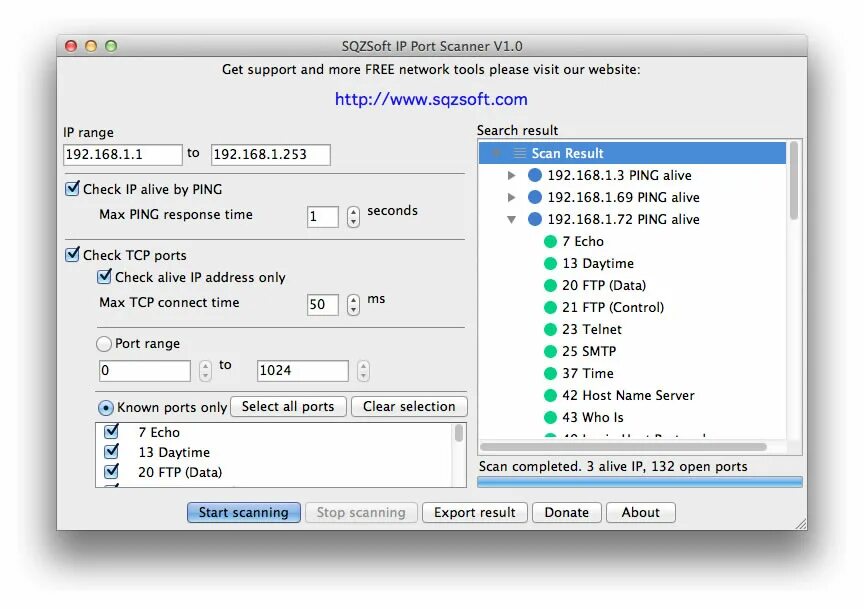Image resolution: width=864 pixels, height=609 pixels.
Task: Click the green dot next to 25 SMTP
Action: (550, 352)
